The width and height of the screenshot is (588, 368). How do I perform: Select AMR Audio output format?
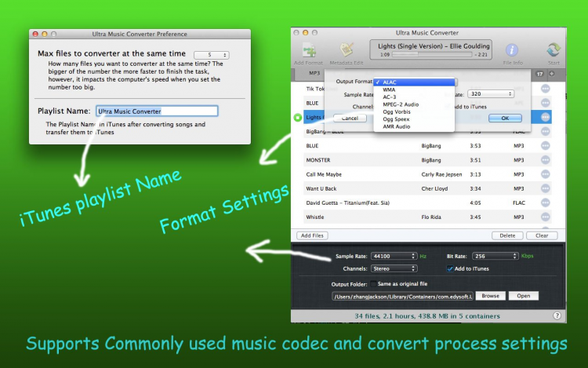pos(415,126)
